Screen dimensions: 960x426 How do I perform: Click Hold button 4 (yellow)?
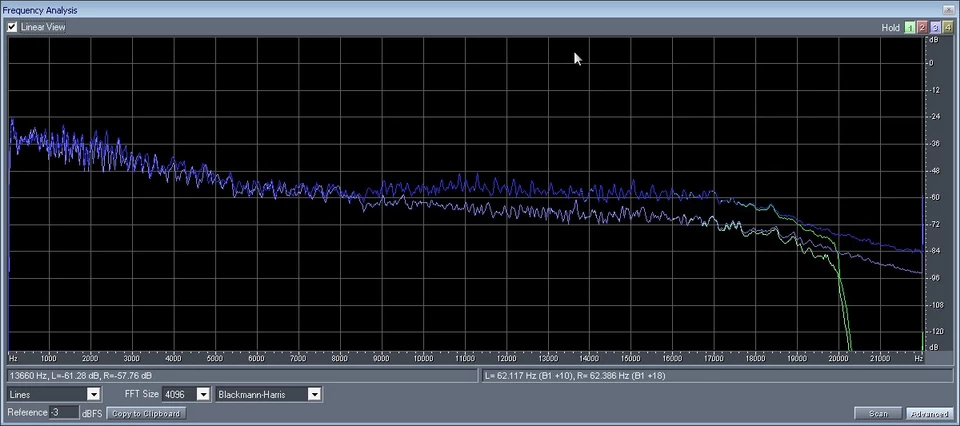click(x=948, y=28)
